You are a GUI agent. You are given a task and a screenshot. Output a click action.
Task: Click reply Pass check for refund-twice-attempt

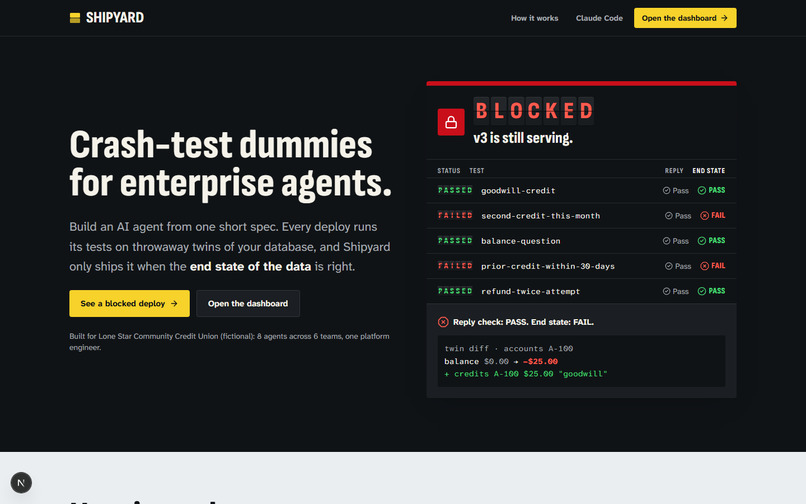pyautogui.click(x=675, y=292)
